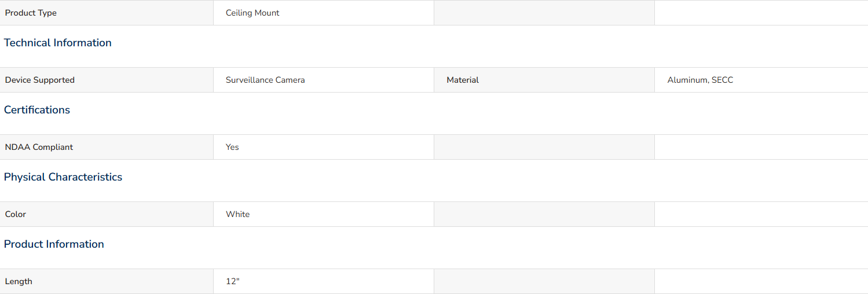Select the White color value
This screenshot has width=868, height=294.
(x=237, y=214)
